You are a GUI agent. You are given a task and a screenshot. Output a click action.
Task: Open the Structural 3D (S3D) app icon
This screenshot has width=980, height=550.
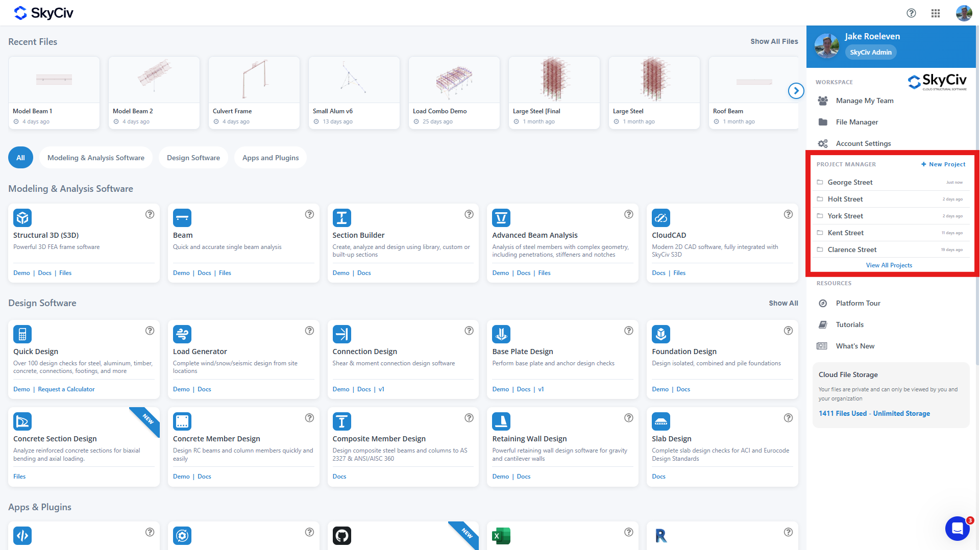(x=22, y=218)
